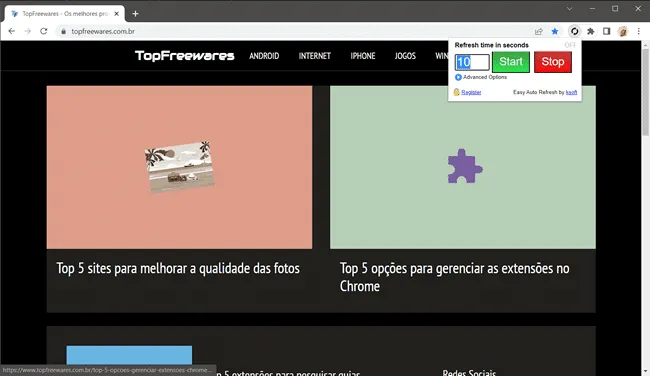The image size is (650, 376).
Task: Open the new tab plus button
Action: pos(135,14)
